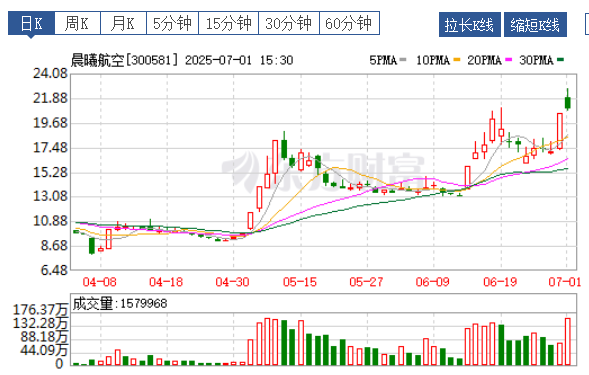Click the 04-30 date label
The image size is (589, 375).
coord(233,282)
